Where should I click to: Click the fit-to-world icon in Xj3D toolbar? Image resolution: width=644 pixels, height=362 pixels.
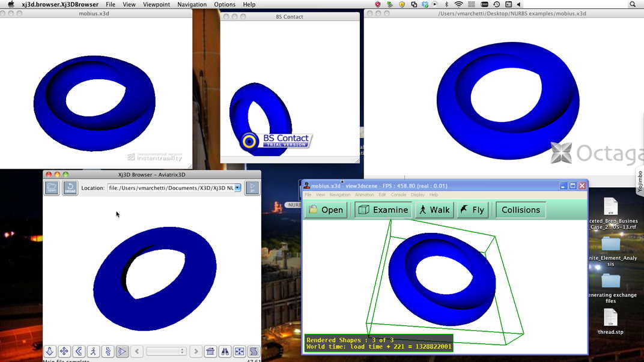[x=239, y=351]
